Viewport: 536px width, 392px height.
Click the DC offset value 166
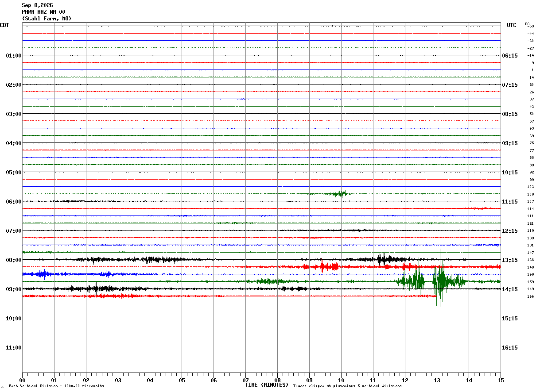click(x=530, y=296)
